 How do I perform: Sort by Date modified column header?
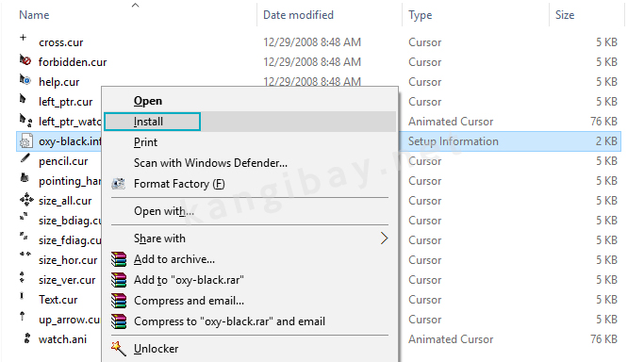point(298,15)
